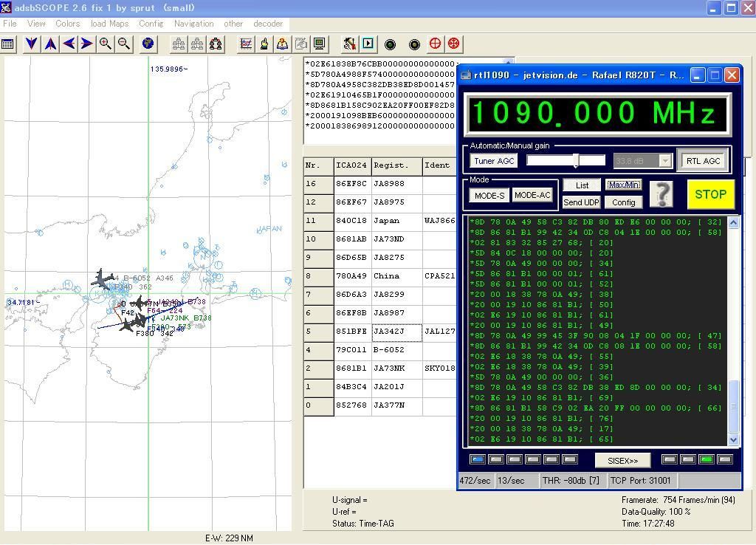Toggle the RTL AGC button
756x545 pixels.
(x=703, y=161)
